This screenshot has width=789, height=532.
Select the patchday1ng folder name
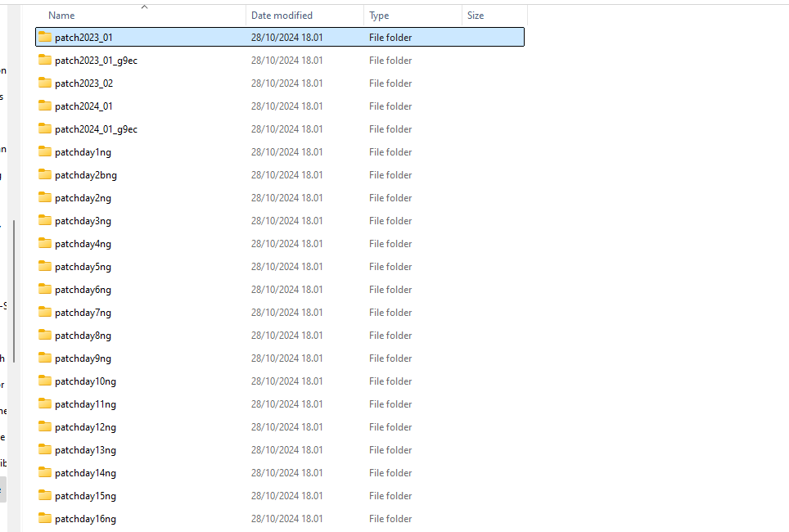click(x=83, y=152)
